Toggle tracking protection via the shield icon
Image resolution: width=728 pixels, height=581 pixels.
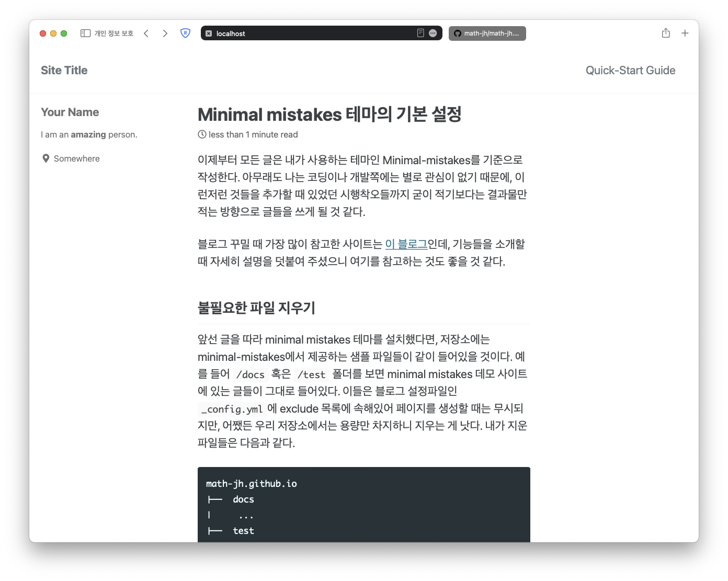pos(185,33)
